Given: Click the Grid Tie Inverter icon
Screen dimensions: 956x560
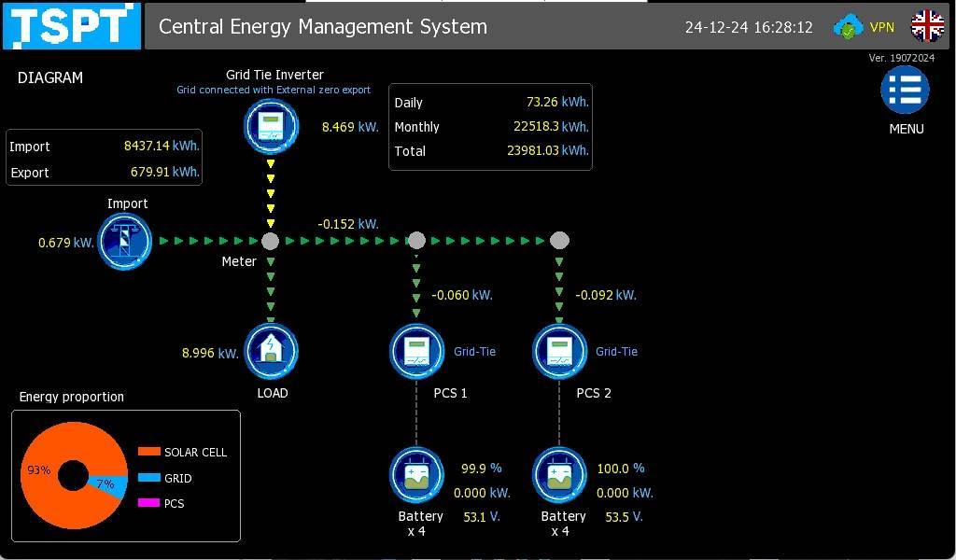Looking at the screenshot, I should click(x=272, y=127).
